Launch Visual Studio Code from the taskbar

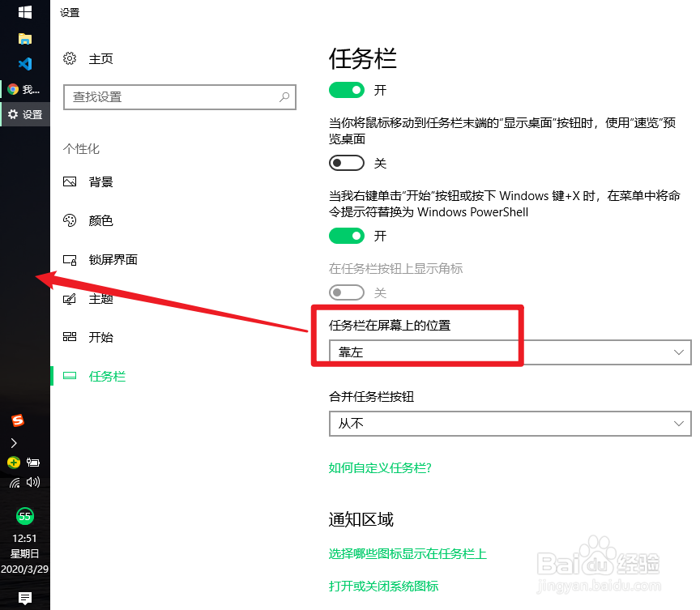pyautogui.click(x=25, y=63)
